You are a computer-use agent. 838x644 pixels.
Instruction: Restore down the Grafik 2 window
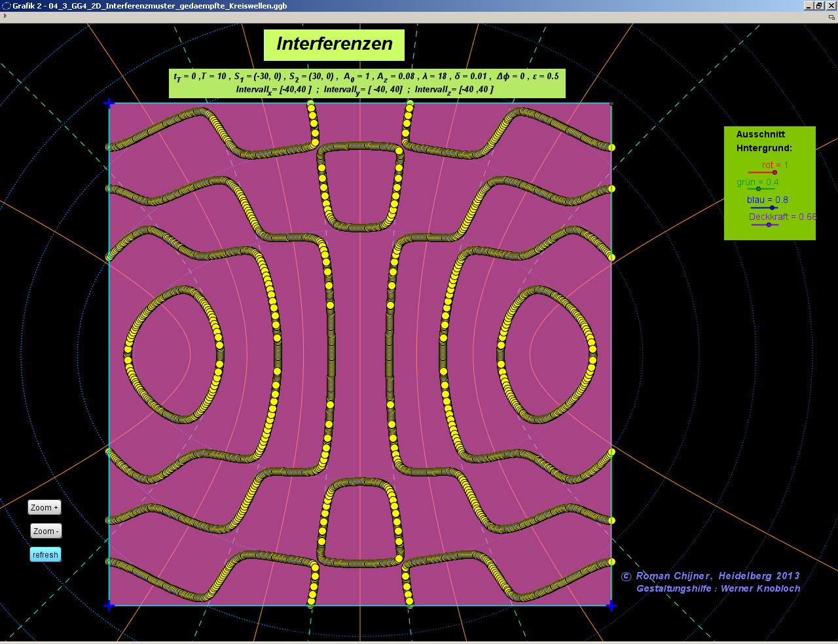(819, 6)
